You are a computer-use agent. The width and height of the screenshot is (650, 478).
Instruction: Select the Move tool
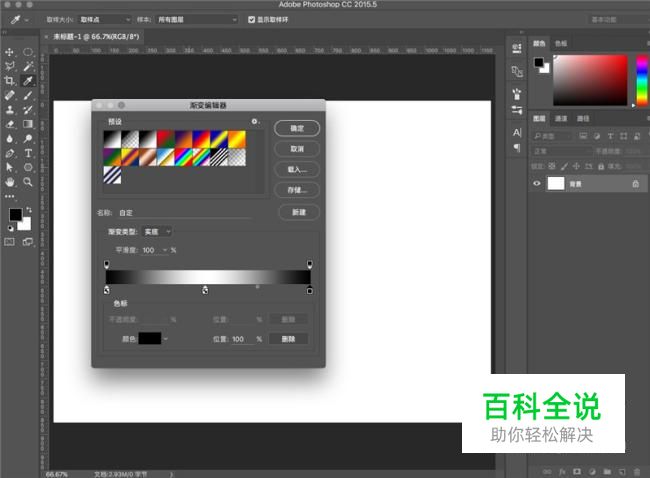click(10, 52)
